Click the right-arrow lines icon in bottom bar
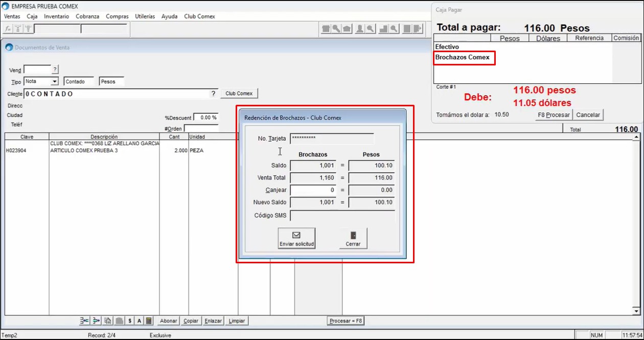This screenshot has height=340, width=644. point(96,321)
